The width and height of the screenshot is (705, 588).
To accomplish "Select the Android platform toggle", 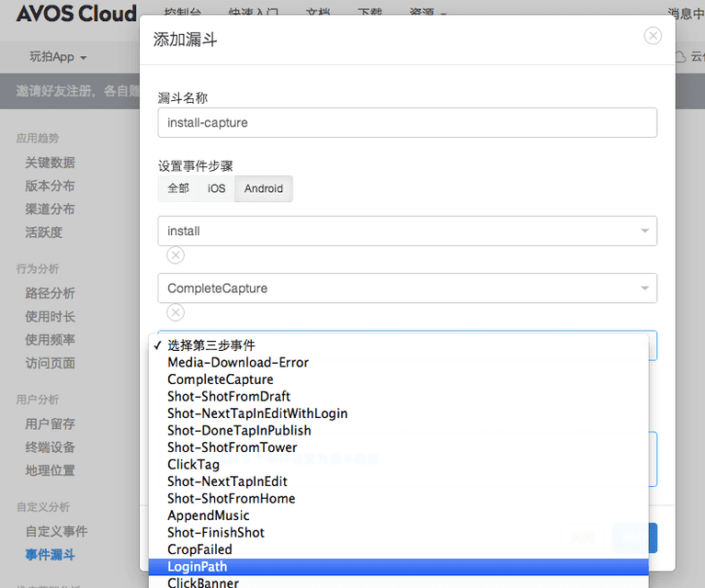I will pos(264,188).
